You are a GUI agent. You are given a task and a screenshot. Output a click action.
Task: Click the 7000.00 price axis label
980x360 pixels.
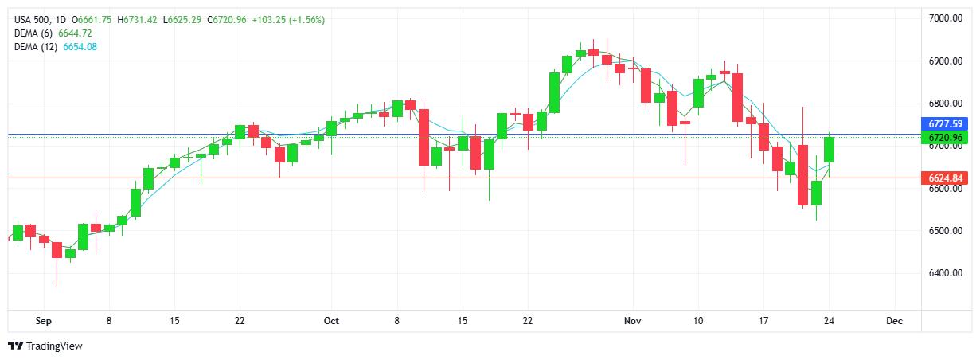[946, 18]
